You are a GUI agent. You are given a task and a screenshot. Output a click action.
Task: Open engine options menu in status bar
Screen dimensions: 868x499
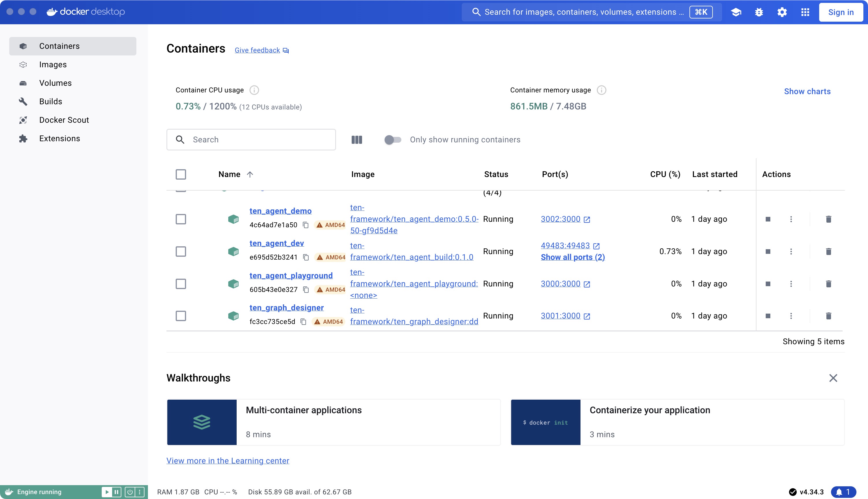(x=140, y=492)
